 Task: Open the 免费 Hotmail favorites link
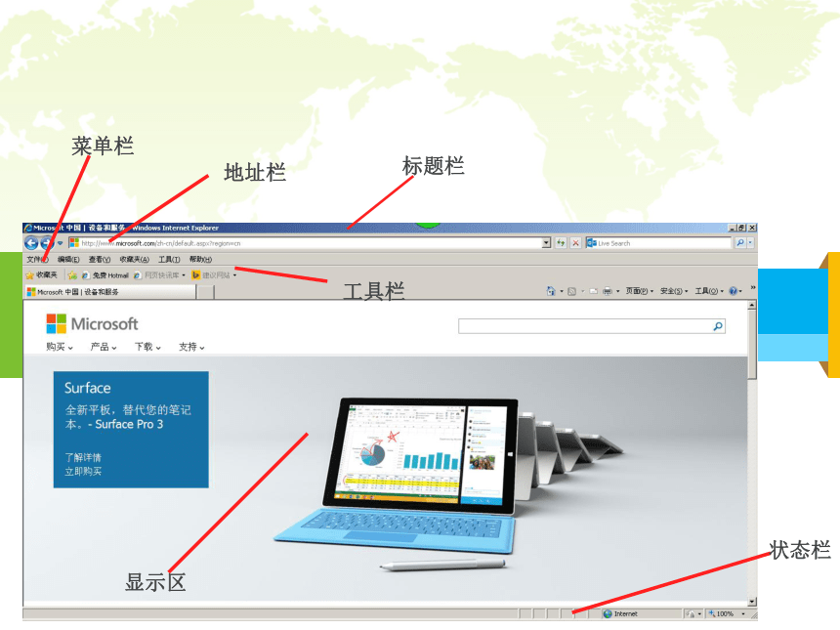point(105,275)
